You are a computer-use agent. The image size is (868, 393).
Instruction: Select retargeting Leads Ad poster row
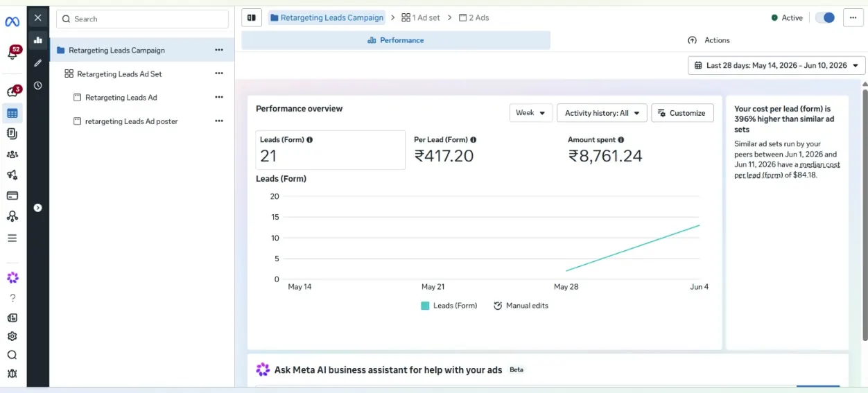point(141,121)
